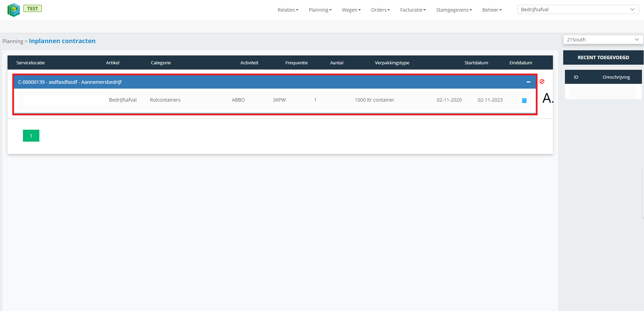Click the Frequentie column header
The image size is (644, 311).
click(296, 63)
